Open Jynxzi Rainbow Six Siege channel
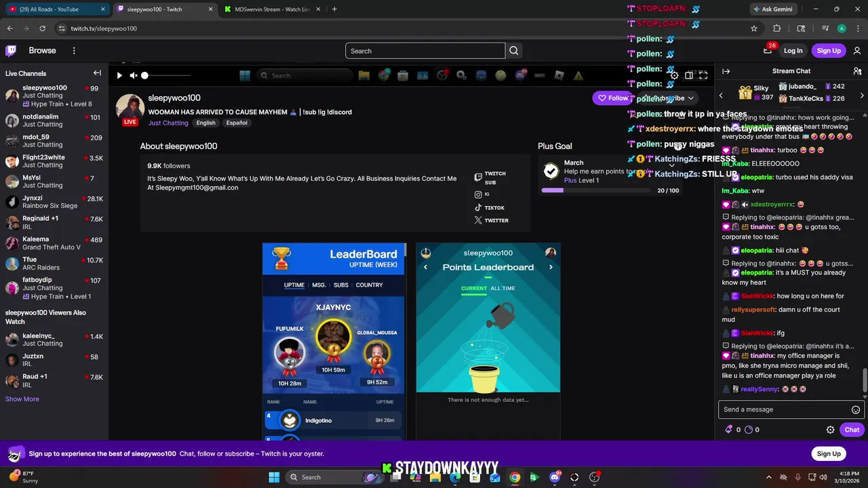 coord(54,202)
